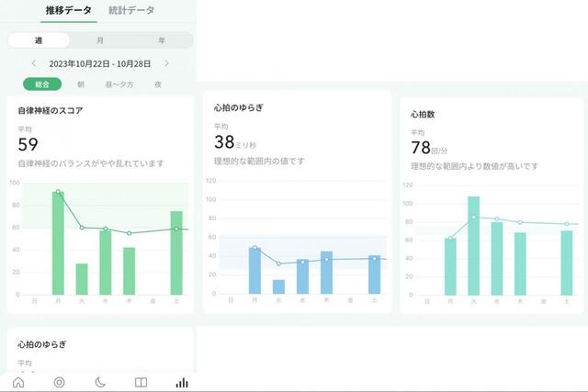The width and height of the screenshot is (588, 392).
Task: Click the date range 2023年10月22日 - 10月28日
Action: [x=100, y=63]
